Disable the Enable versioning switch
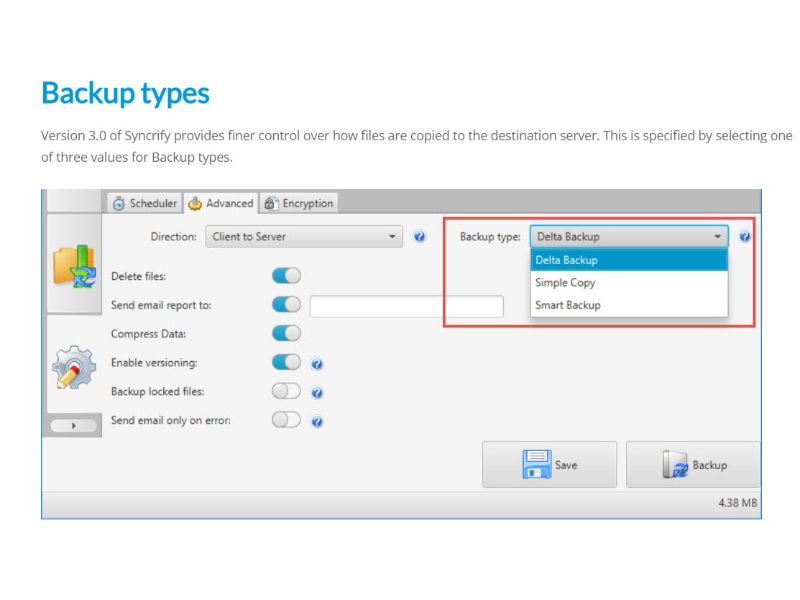This screenshot has width=800, height=600. (x=286, y=362)
